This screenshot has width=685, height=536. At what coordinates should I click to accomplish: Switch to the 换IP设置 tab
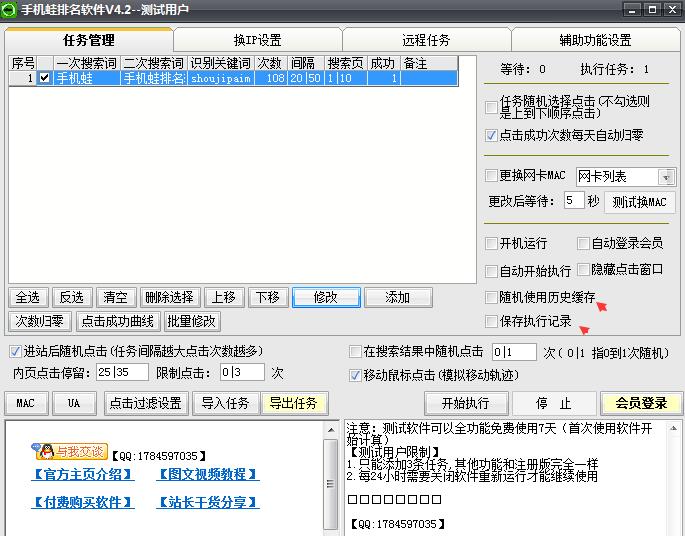tap(257, 40)
